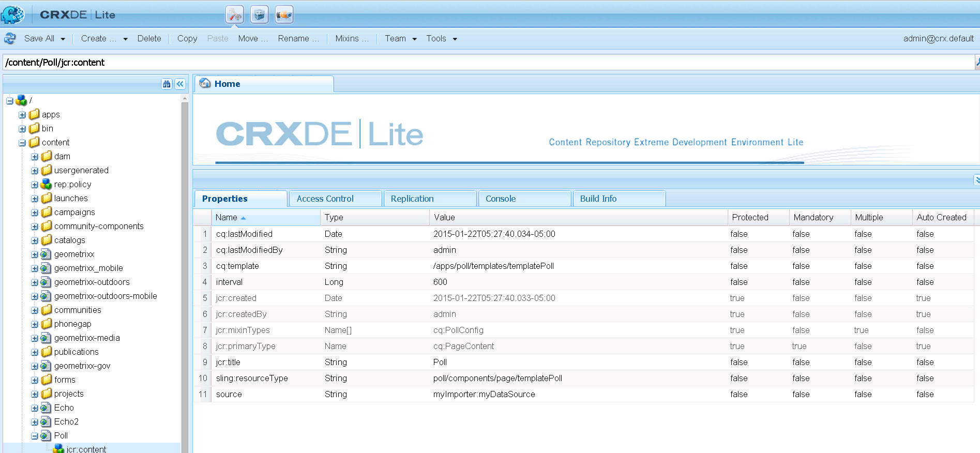Select the Properties tab
This screenshot has height=453, width=980.
(241, 199)
